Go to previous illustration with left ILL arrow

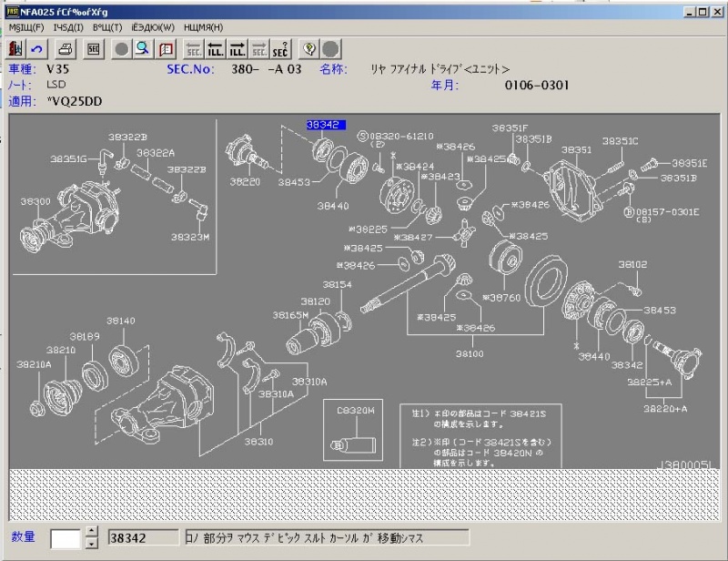point(216,48)
